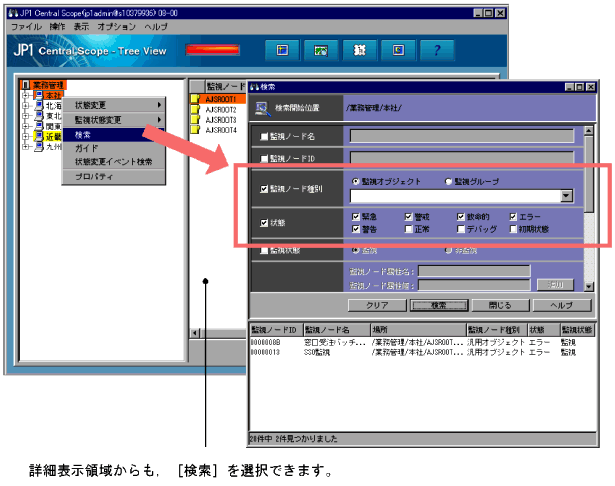Open the ファイル menu

click(26, 27)
